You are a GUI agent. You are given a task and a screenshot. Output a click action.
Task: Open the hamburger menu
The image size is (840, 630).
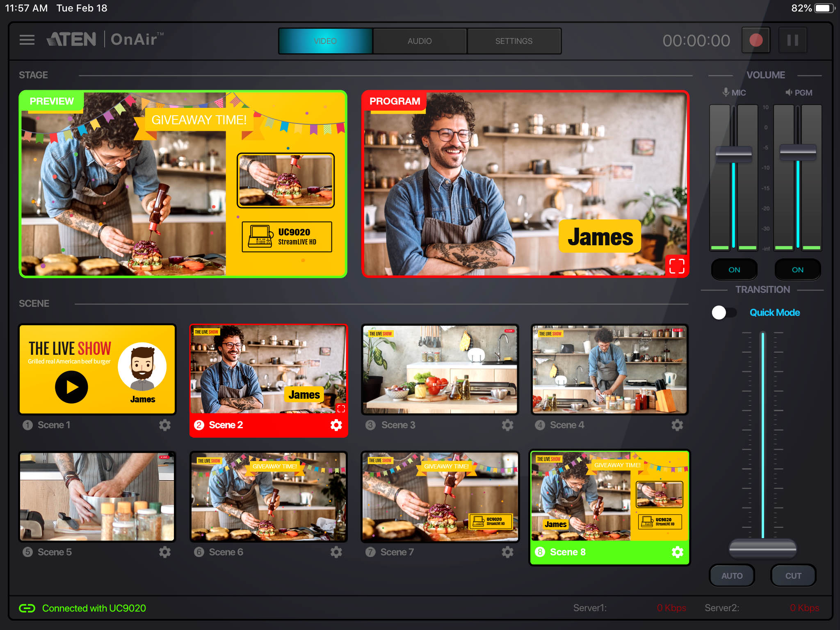[x=27, y=40]
